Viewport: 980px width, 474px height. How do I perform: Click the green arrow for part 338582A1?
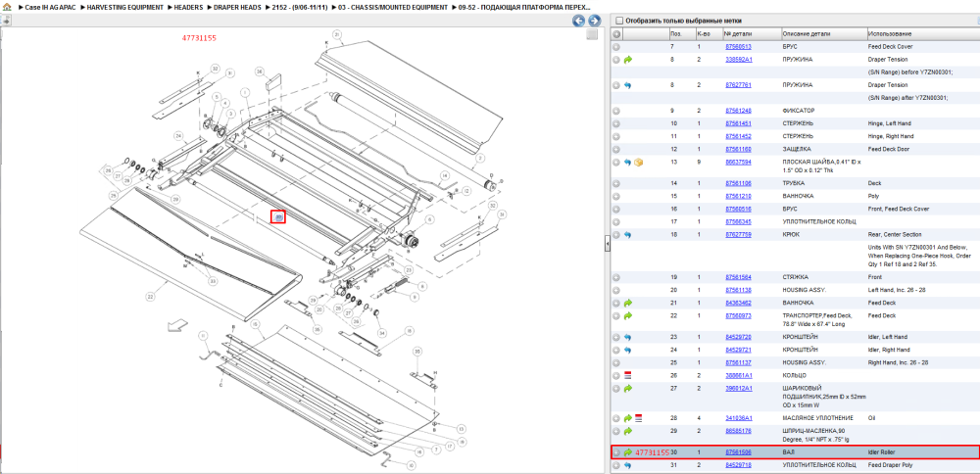tap(628, 60)
